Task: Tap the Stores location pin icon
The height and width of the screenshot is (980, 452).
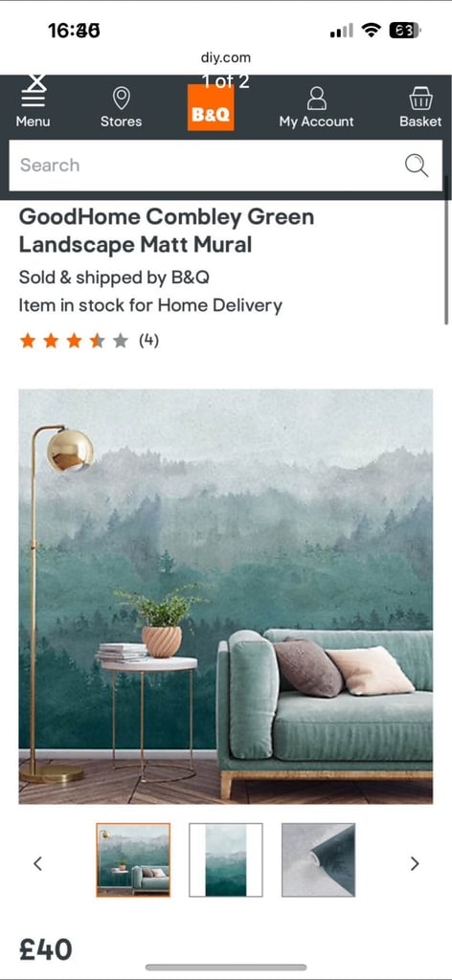Action: coord(122,99)
